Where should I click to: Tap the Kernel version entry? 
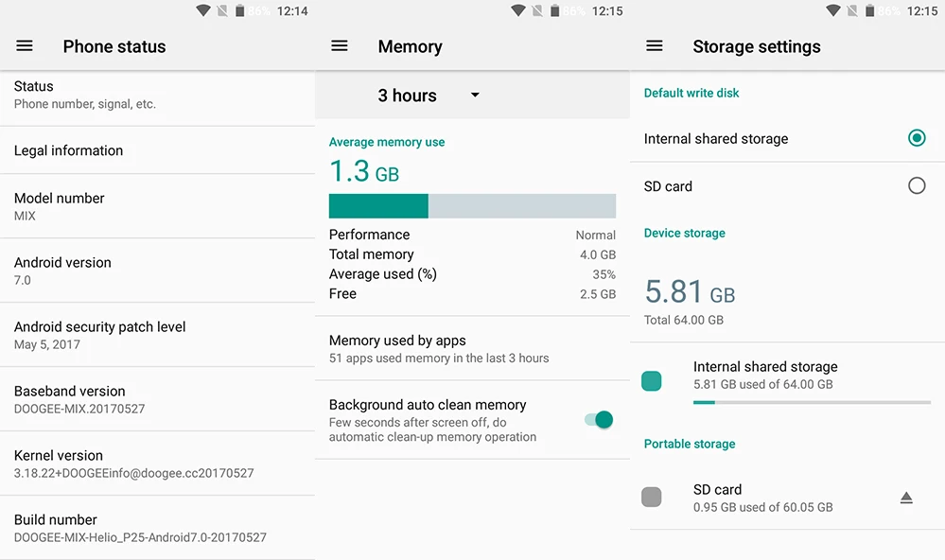point(157,464)
